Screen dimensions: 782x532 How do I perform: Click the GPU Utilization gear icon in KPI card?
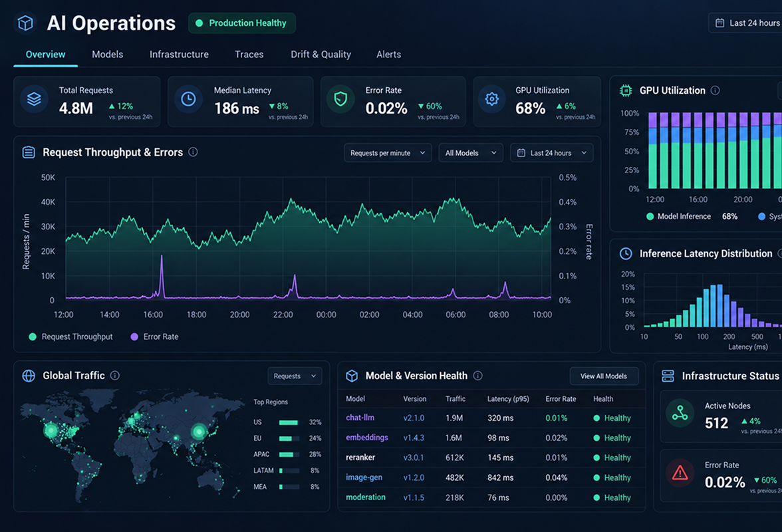pos(492,98)
